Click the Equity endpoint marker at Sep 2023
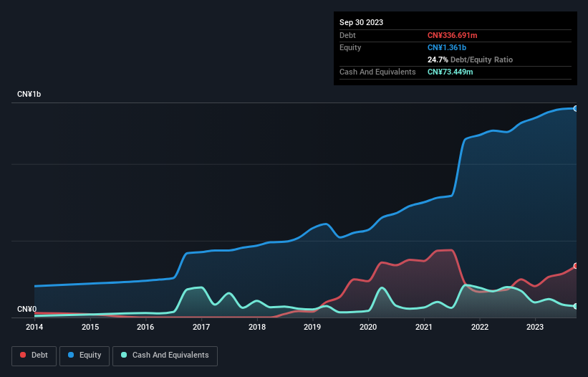588x377 pixels. pos(576,108)
